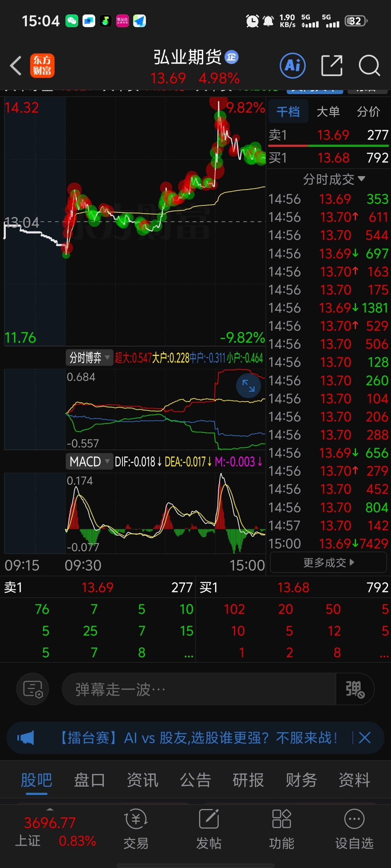This screenshot has height=868, width=391.
Task: Tap the alarm clock status icon
Action: tap(252, 21)
